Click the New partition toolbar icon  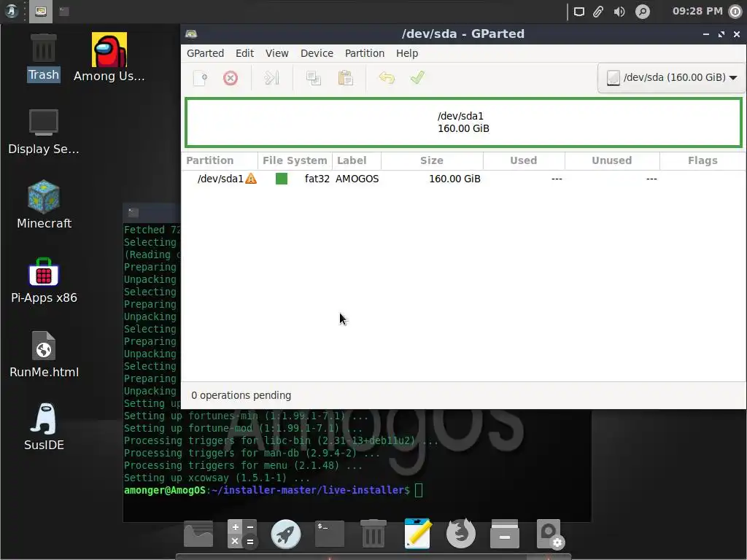click(x=201, y=77)
